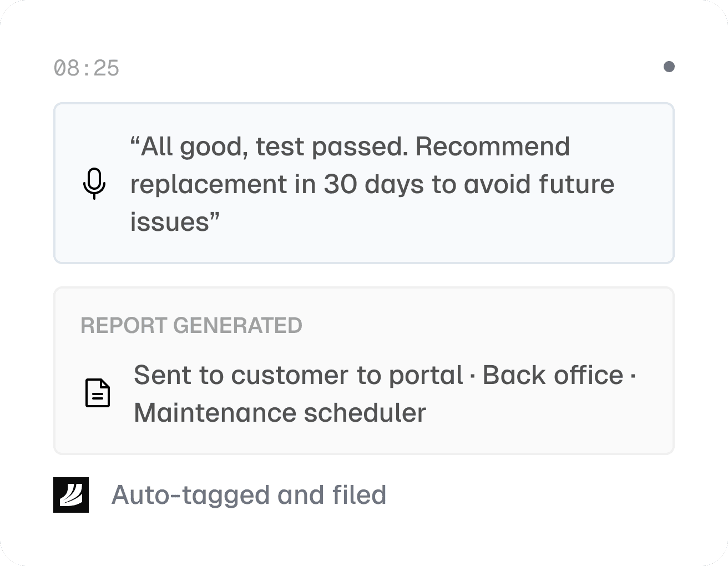This screenshot has height=566, width=728.
Task: Click the "Auto-tagged and filed" label
Action: pos(249,495)
